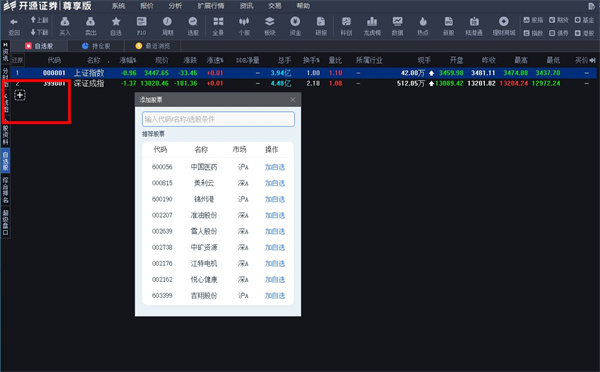Click the 基金 funds quick link
The image size is (600, 372).
tap(584, 20)
